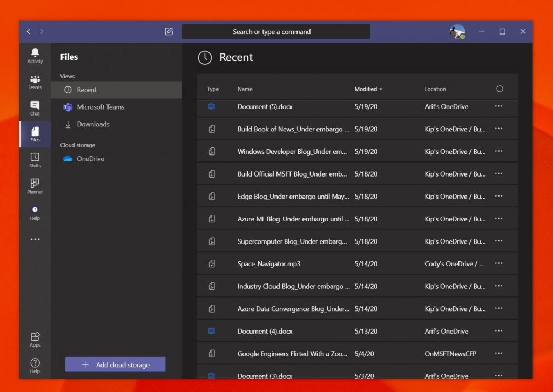Click the file icon for Space_Navigator.mp3

212,263
